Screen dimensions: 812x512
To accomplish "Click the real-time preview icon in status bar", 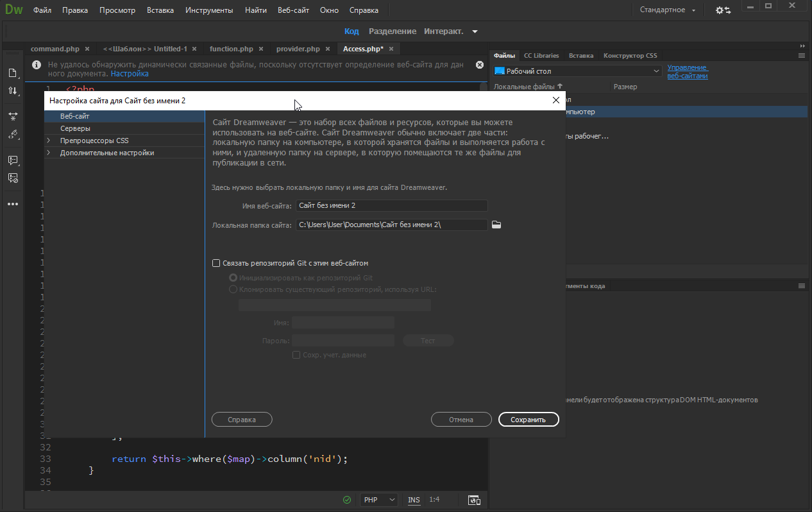I will (474, 500).
